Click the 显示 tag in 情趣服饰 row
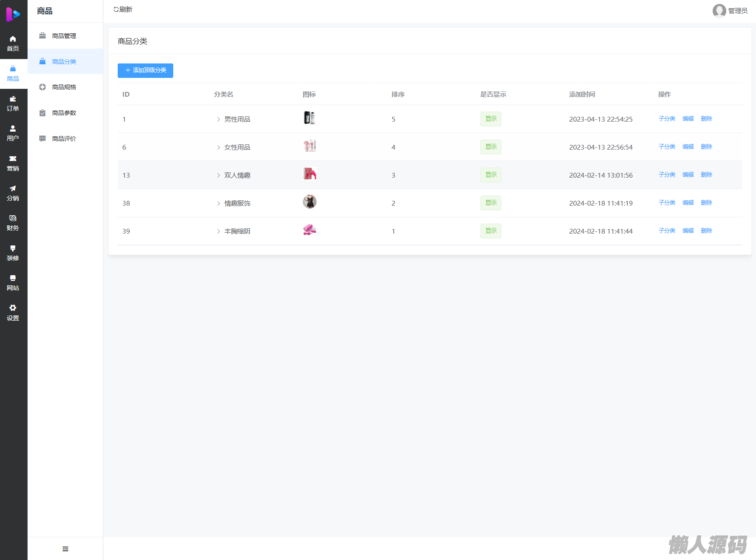The image size is (756, 560). [491, 203]
